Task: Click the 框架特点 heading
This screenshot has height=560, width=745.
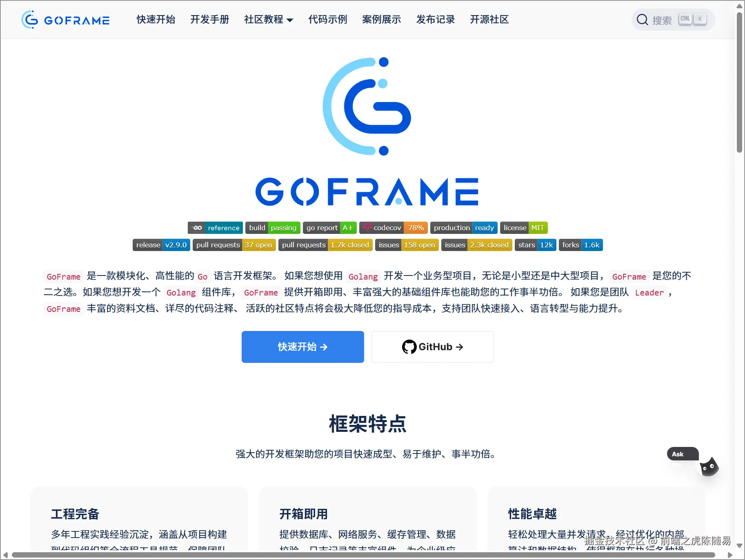Action: [x=368, y=424]
